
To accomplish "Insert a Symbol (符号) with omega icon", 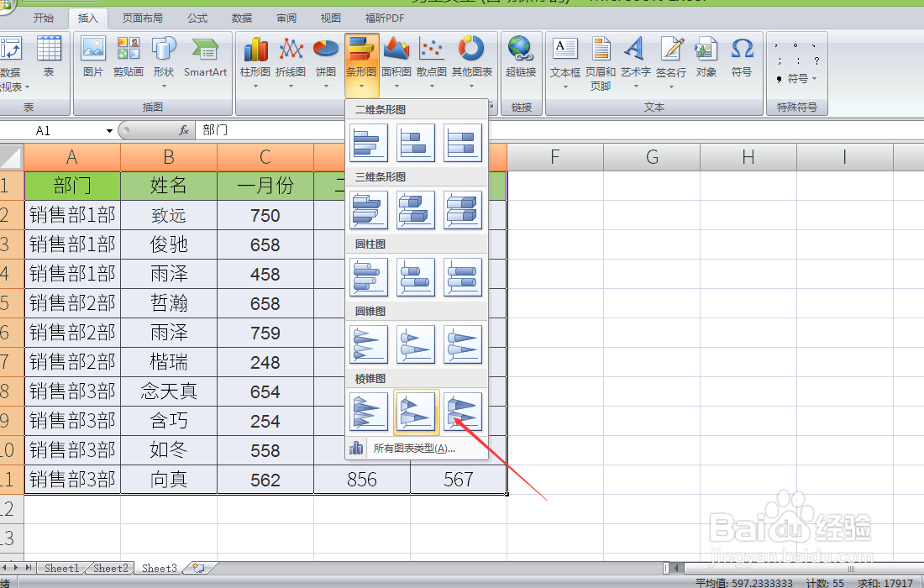I will click(x=742, y=58).
